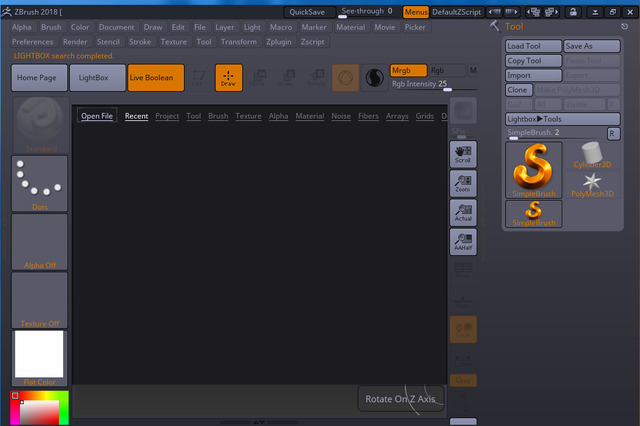The image size is (640, 426).
Task: Click the QuickSave button
Action: click(x=306, y=12)
